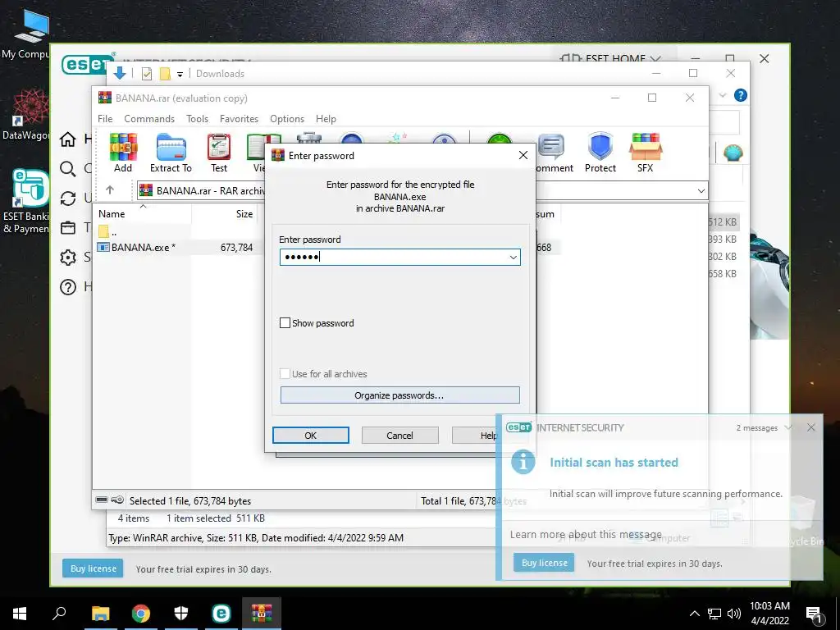Click the ESET taskbar icon
This screenshot has width=840, height=630.
221,614
